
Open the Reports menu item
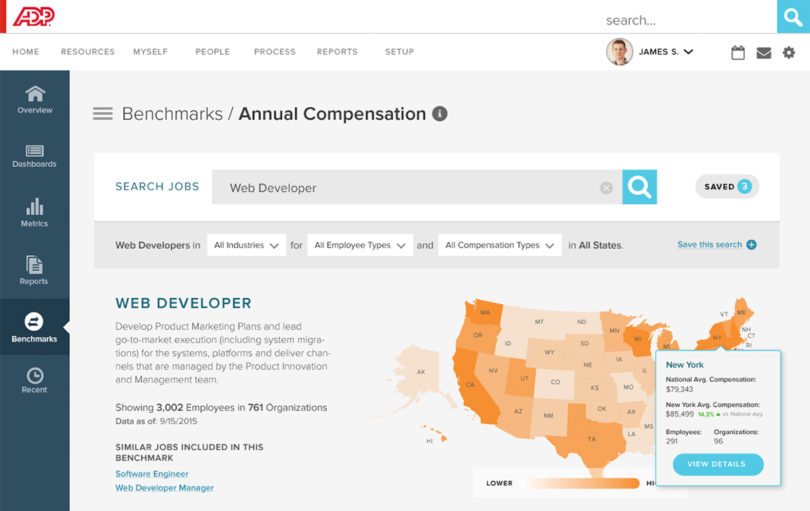[x=337, y=52]
